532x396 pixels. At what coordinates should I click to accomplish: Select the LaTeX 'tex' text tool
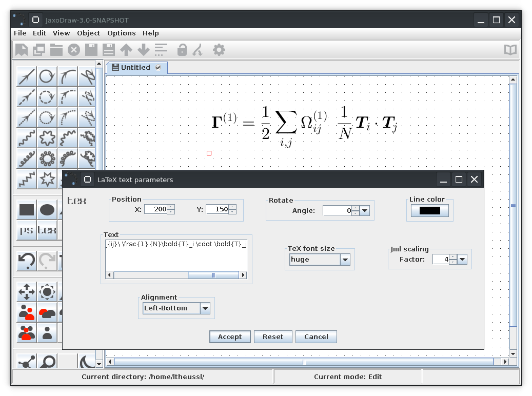click(47, 230)
